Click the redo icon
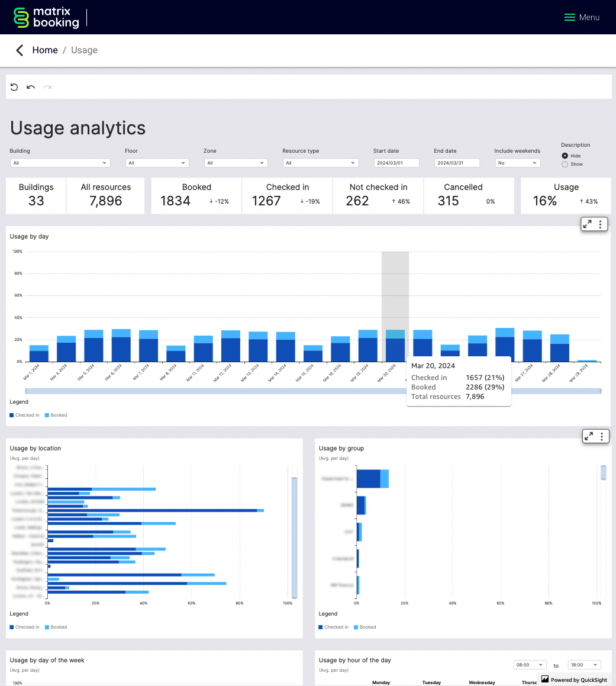 (x=47, y=87)
